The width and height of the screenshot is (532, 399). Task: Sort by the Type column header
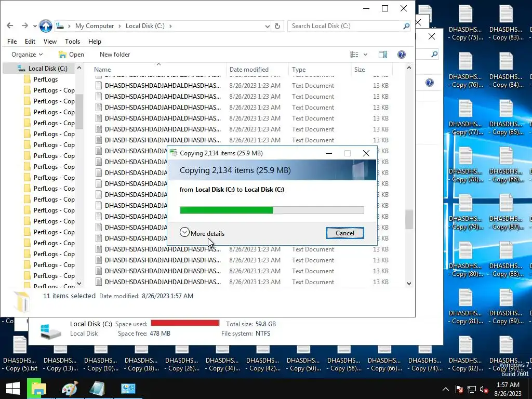click(299, 70)
